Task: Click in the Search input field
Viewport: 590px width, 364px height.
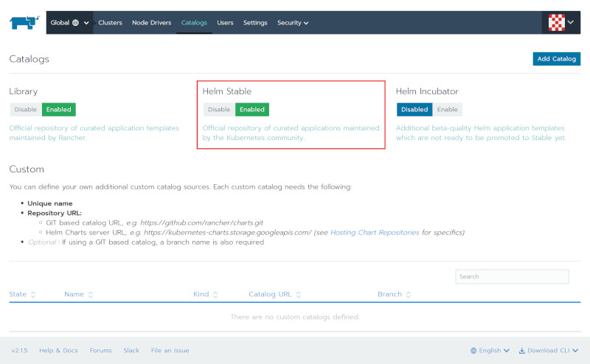Action: (512, 276)
